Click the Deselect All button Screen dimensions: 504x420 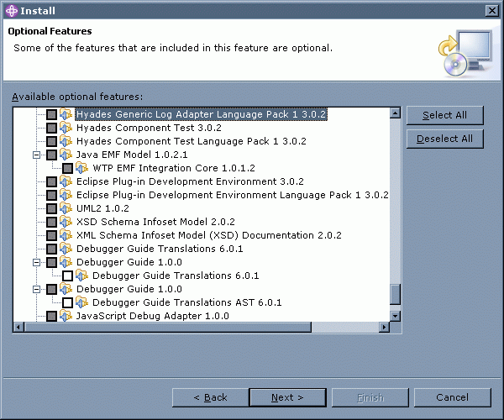point(445,139)
